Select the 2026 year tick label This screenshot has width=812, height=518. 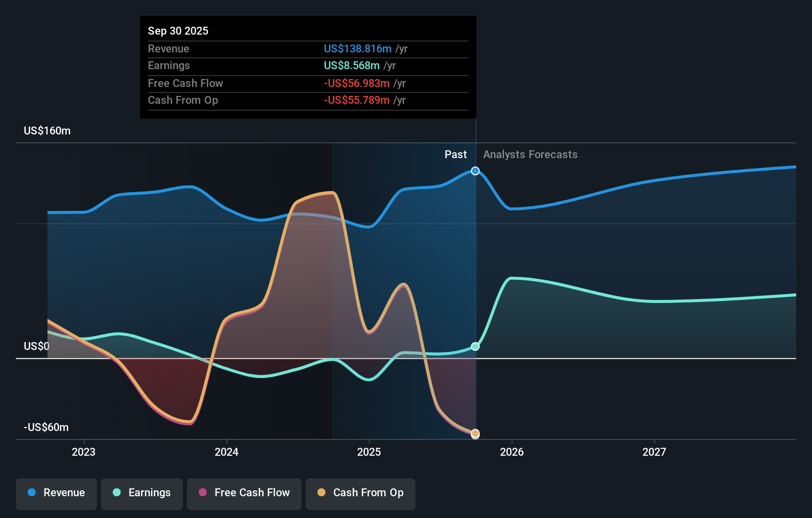pos(512,452)
